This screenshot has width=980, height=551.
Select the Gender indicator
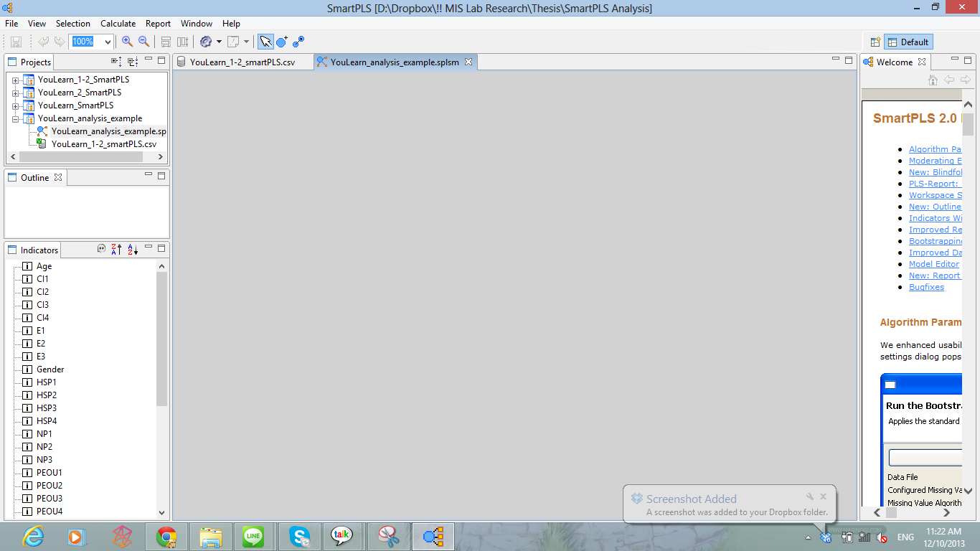(50, 369)
